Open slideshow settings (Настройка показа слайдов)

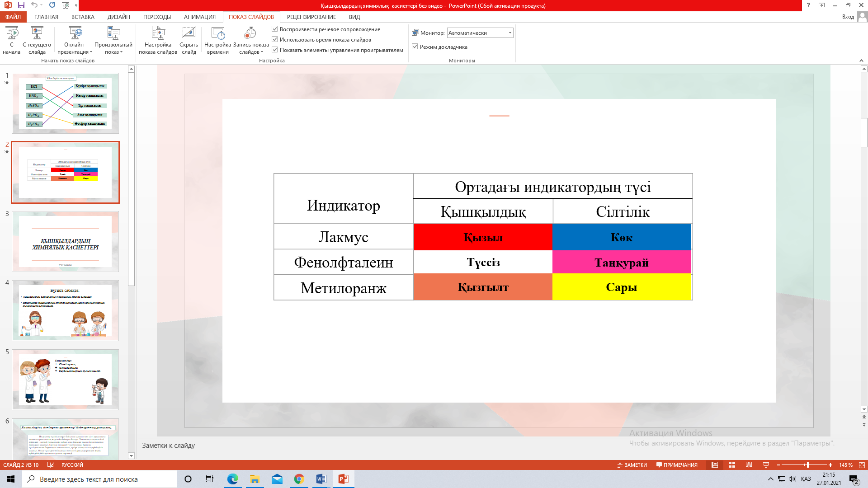tap(158, 33)
